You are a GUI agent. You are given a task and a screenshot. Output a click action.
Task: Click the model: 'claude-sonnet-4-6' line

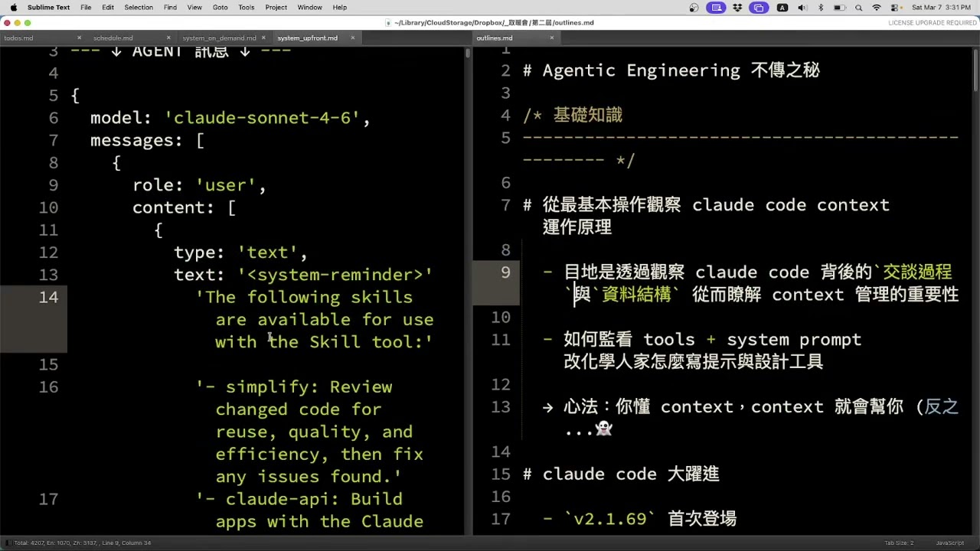pos(230,118)
